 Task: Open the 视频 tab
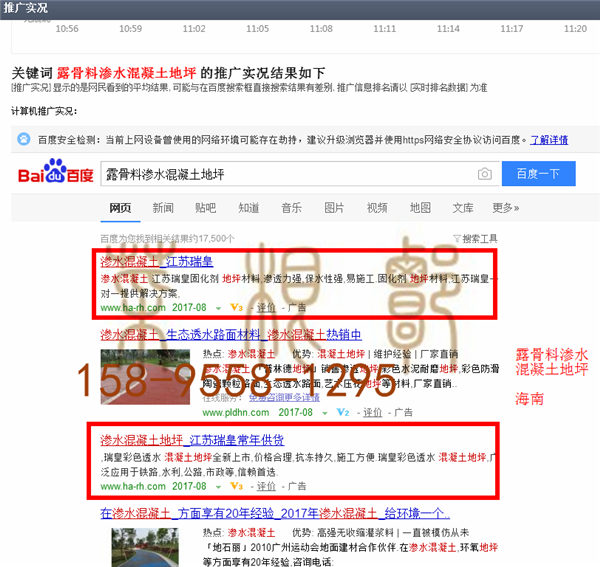pos(377,208)
